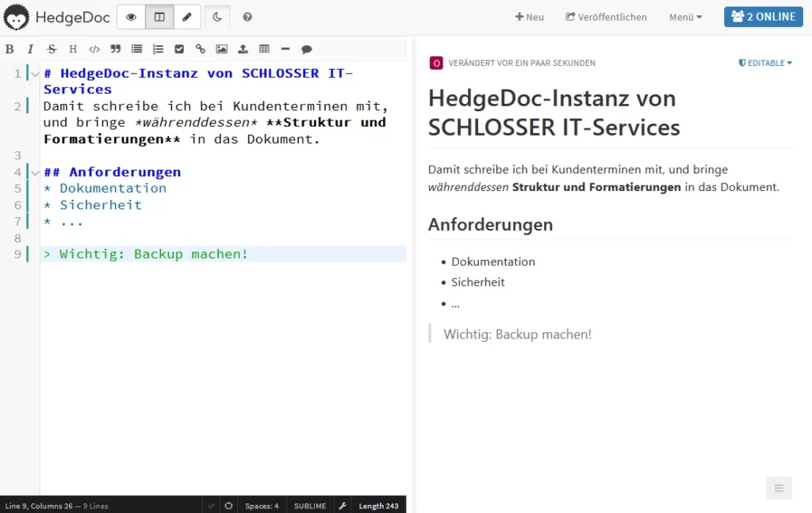The width and height of the screenshot is (812, 513).
Task: Insert a comment with speech bubble icon
Action: pyautogui.click(x=307, y=49)
